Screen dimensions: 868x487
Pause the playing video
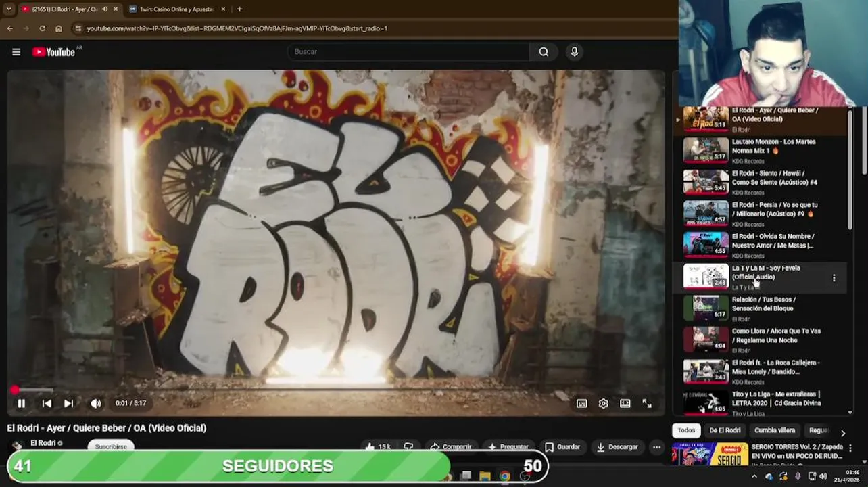coord(21,404)
